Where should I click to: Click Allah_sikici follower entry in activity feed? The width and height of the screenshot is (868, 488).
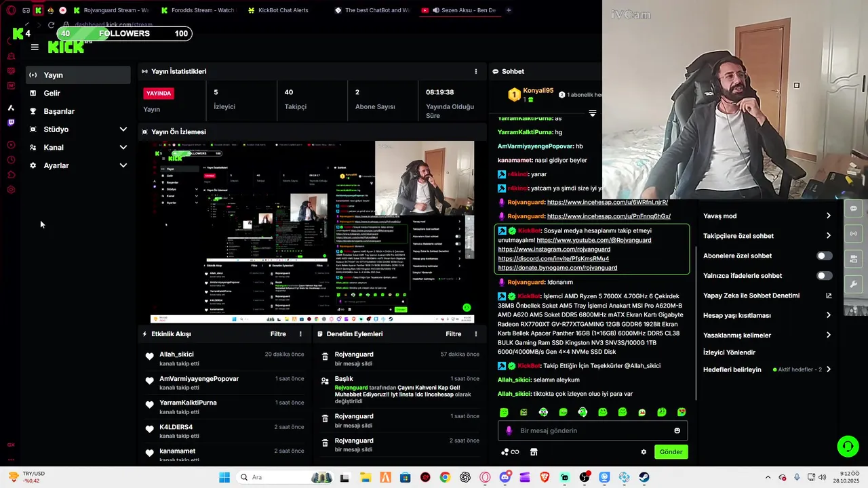225,359
